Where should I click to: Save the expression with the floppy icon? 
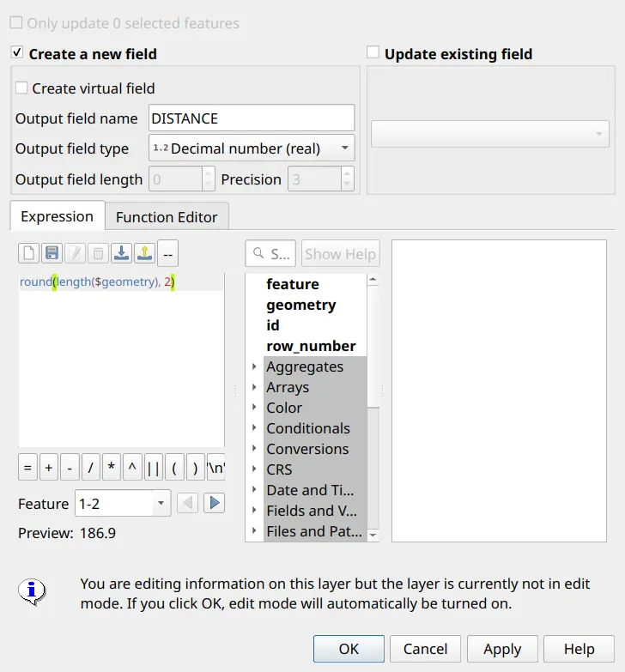(52, 253)
